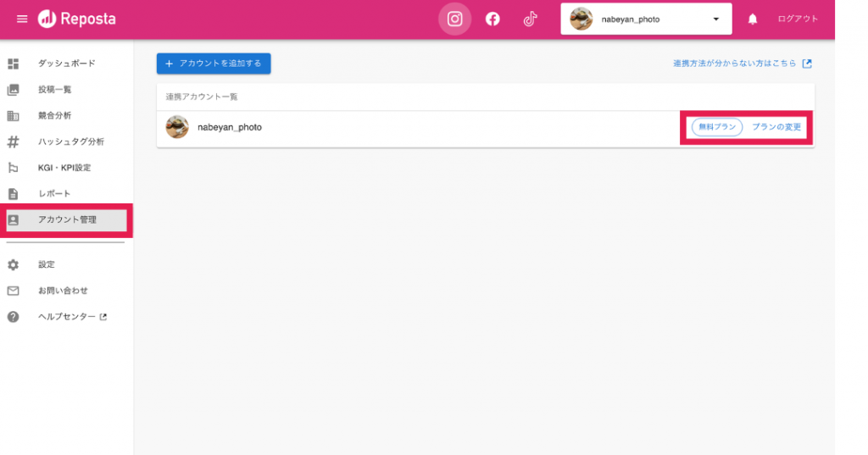Click the プランの変更 link

click(776, 127)
